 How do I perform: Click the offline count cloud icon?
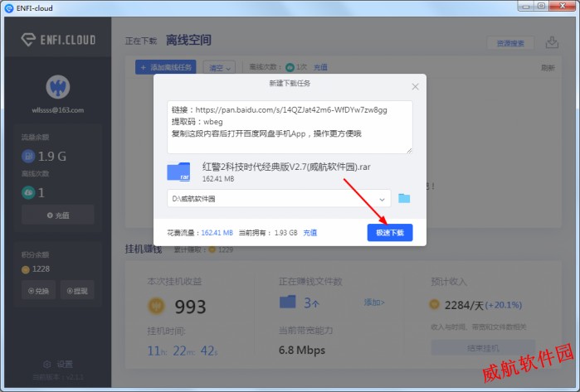pos(28,192)
